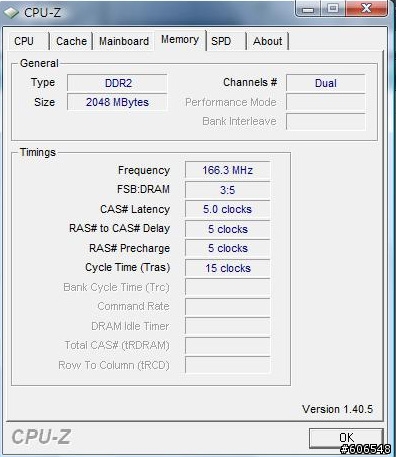
Task: Click the RAS# Precharge label
Action: (x=129, y=248)
